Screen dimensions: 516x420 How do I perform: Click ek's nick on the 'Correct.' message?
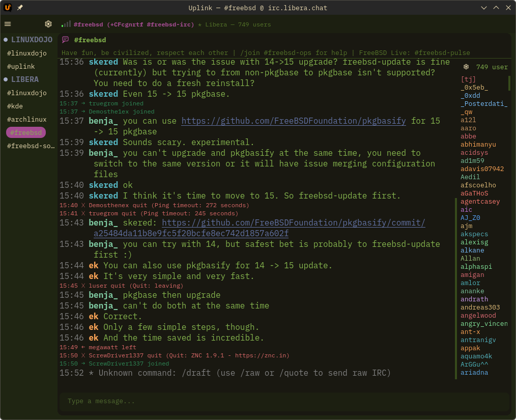(x=94, y=316)
